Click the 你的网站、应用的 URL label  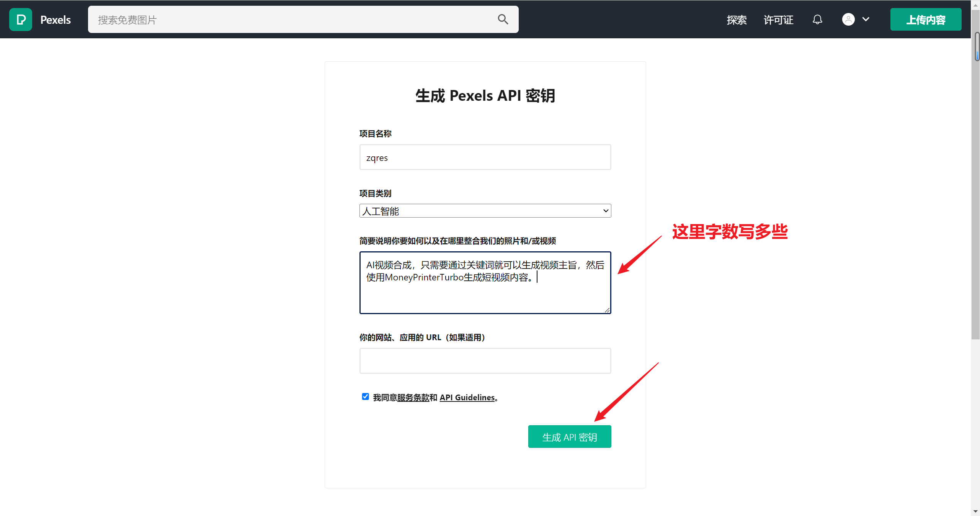(422, 337)
